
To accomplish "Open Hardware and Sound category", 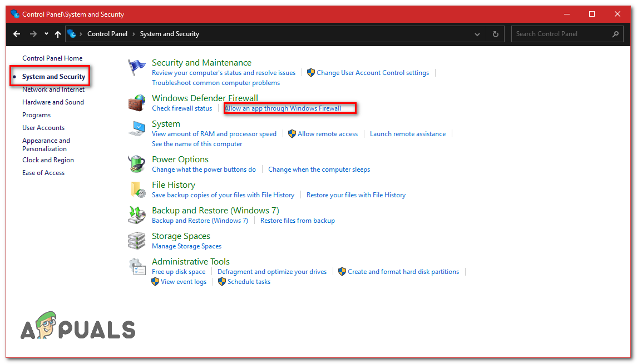I will (x=53, y=102).
